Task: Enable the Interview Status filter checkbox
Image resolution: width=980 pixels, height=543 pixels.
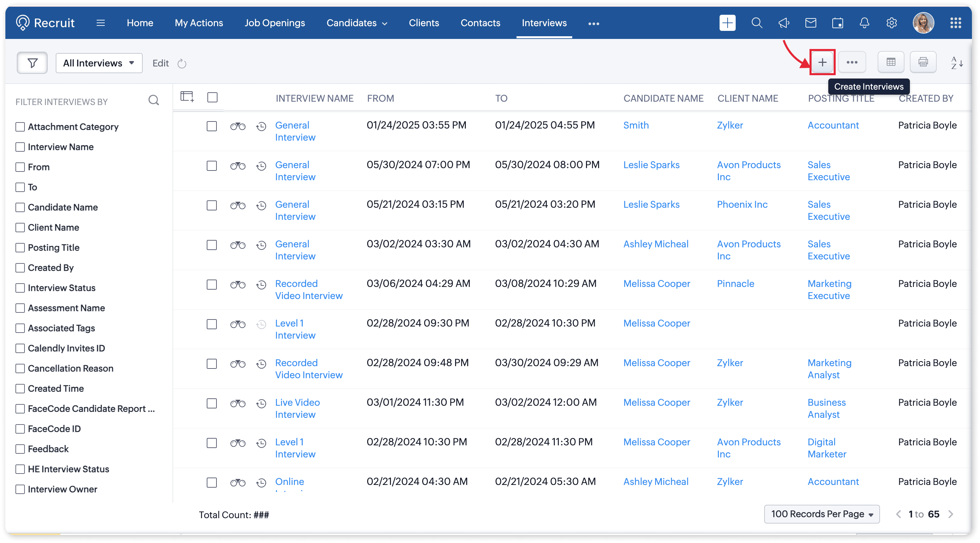Action: 20,288
